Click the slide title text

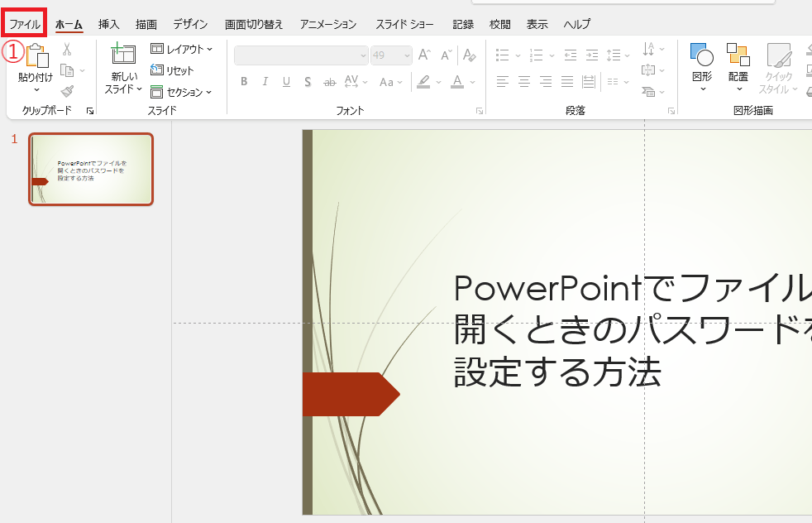click(632, 330)
